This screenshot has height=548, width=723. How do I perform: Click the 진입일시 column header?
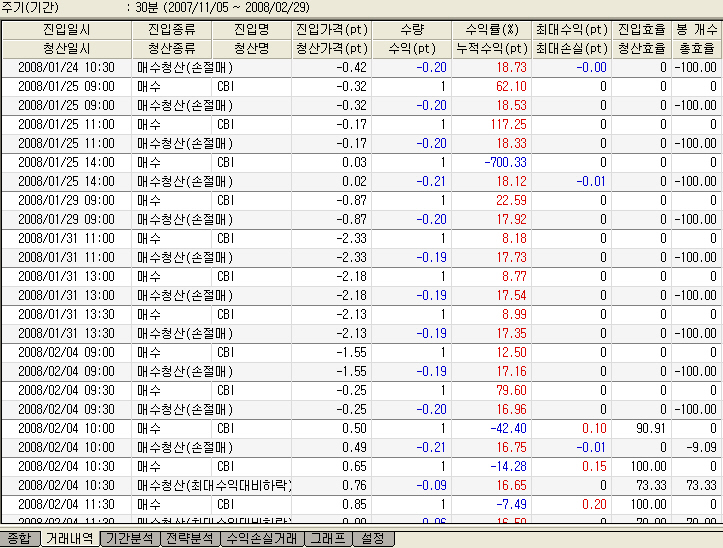[67, 29]
